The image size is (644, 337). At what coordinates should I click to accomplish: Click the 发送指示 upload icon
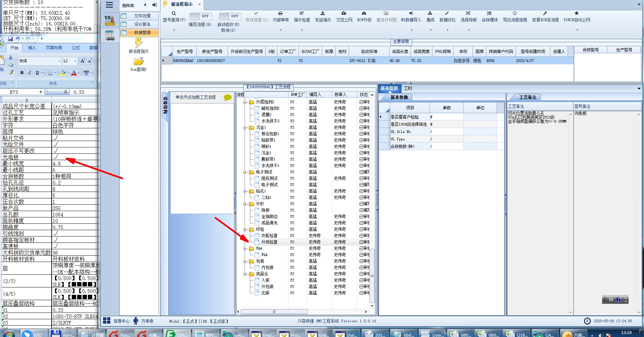pos(323,13)
